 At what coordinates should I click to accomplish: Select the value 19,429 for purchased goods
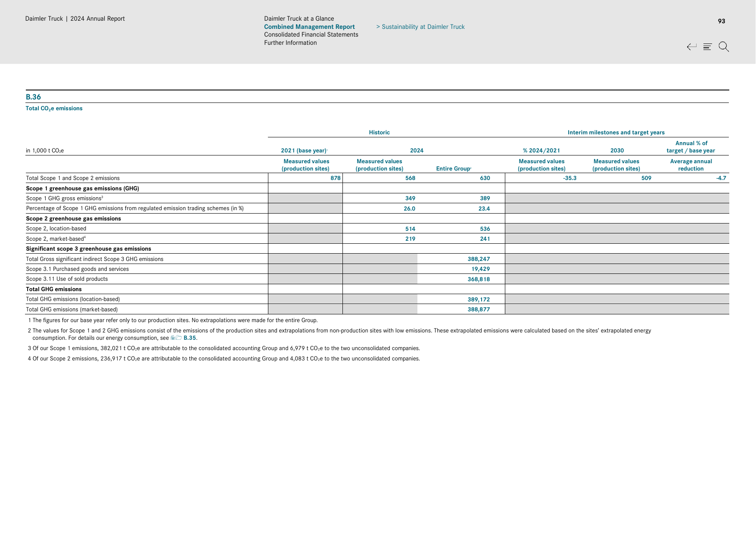pos(480,269)
